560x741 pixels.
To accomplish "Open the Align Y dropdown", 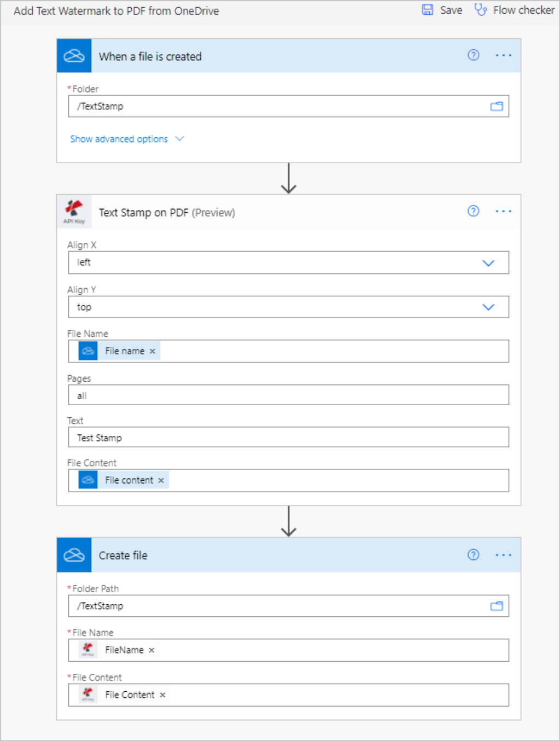I will pos(488,307).
